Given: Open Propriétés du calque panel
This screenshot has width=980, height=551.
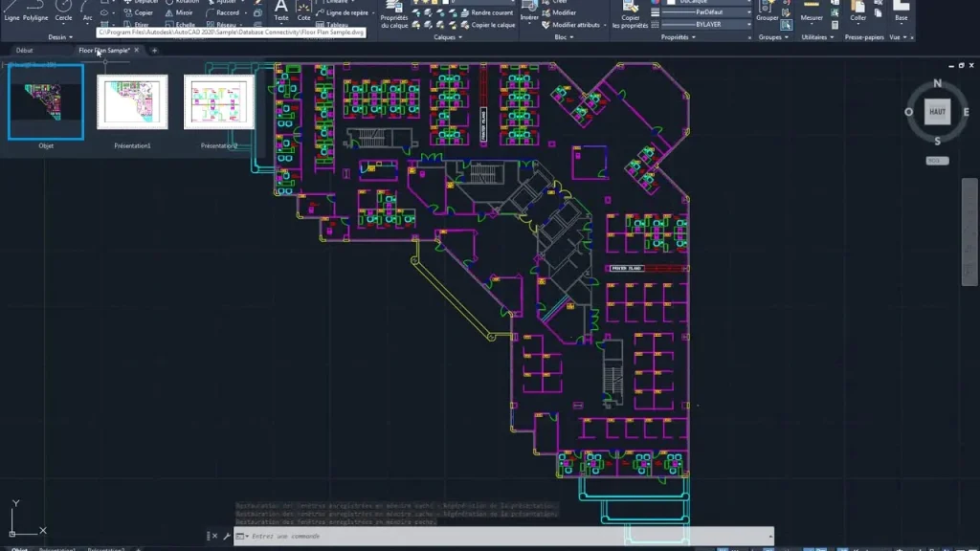Looking at the screenshot, I should [393, 15].
